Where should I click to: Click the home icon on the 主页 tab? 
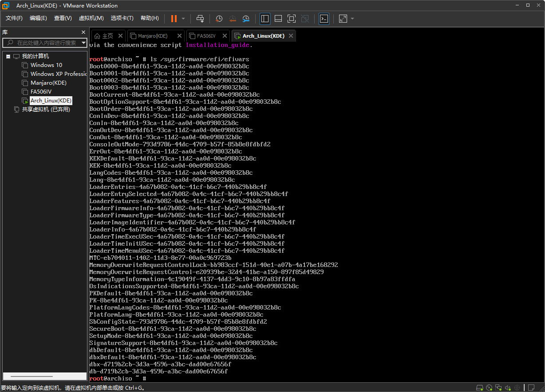[x=97, y=36]
